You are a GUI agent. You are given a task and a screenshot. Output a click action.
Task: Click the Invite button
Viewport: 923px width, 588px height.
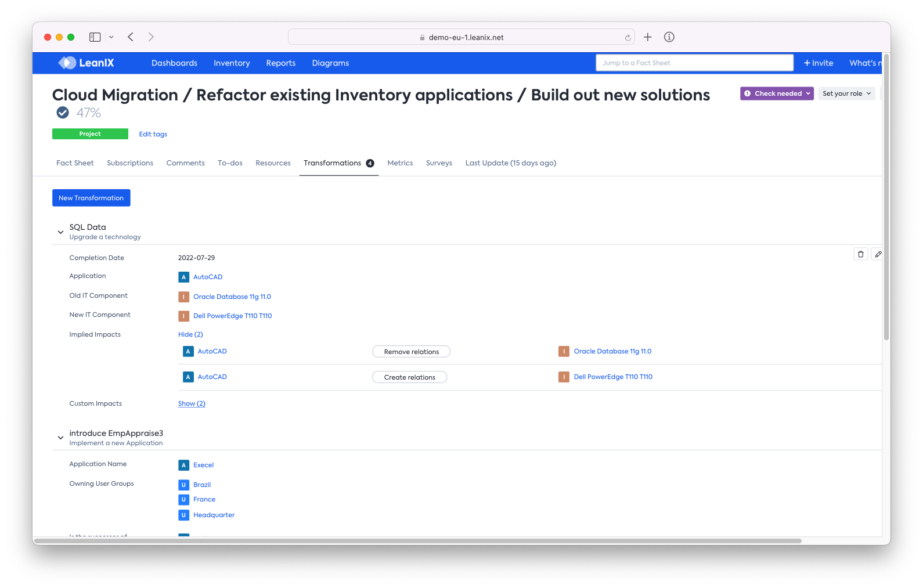pyautogui.click(x=818, y=63)
